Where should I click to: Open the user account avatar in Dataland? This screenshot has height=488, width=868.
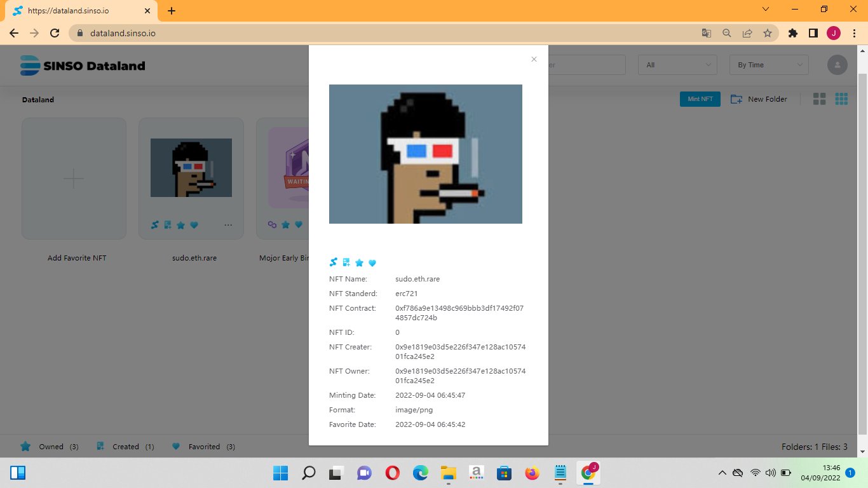click(x=837, y=65)
